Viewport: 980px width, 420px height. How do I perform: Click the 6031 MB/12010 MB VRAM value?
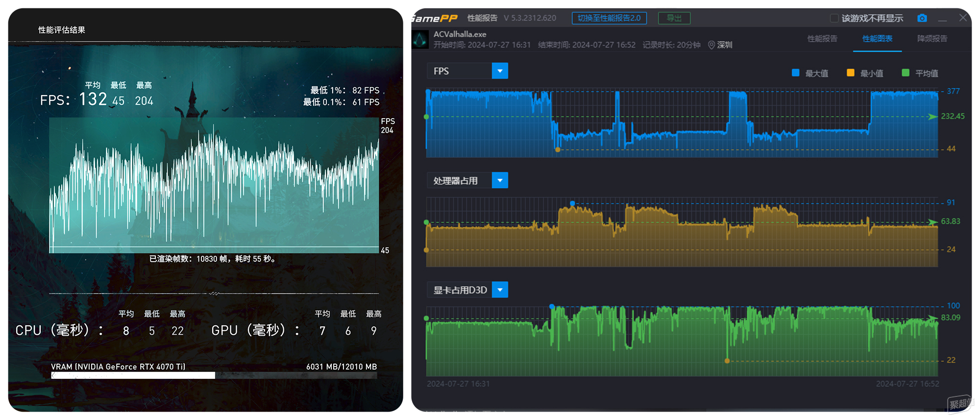[342, 367]
